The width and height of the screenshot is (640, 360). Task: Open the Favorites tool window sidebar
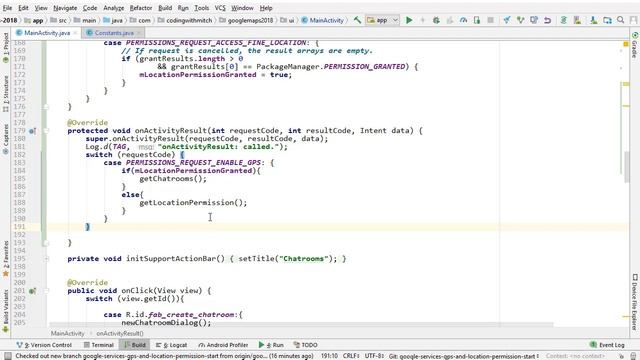click(x=6, y=259)
